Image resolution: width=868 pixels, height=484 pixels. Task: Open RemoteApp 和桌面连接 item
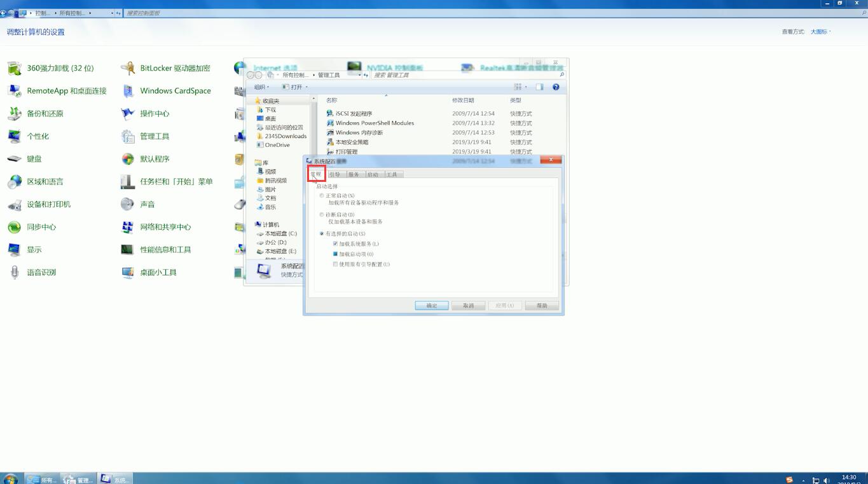click(x=57, y=91)
